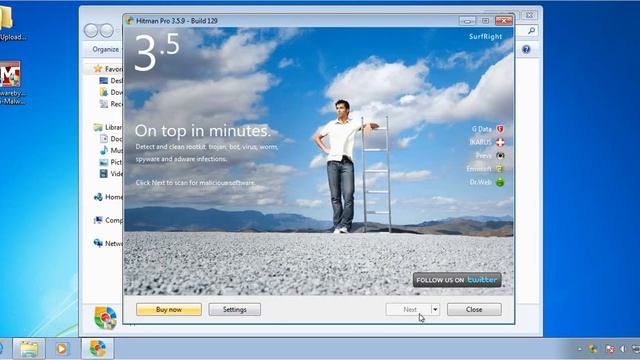Screen dimensions: 640x360
Task: Open Hitman Pro Settings
Action: 235,309
